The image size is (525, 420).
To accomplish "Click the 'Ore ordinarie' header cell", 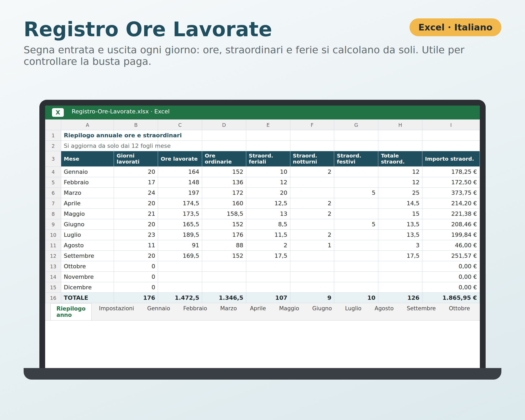I will coord(224,159).
